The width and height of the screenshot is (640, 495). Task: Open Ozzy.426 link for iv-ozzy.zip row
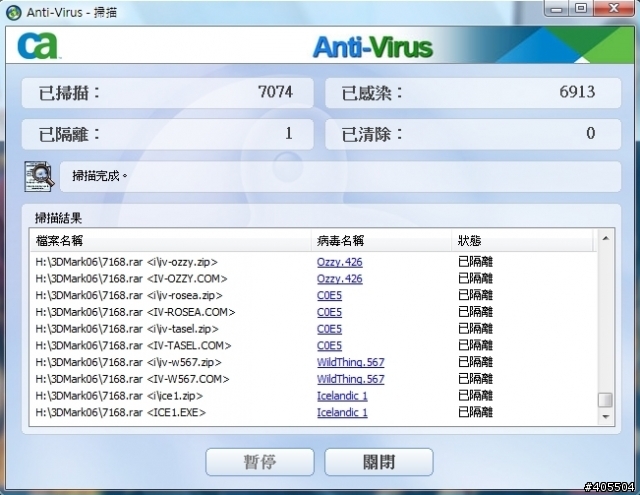click(340, 262)
